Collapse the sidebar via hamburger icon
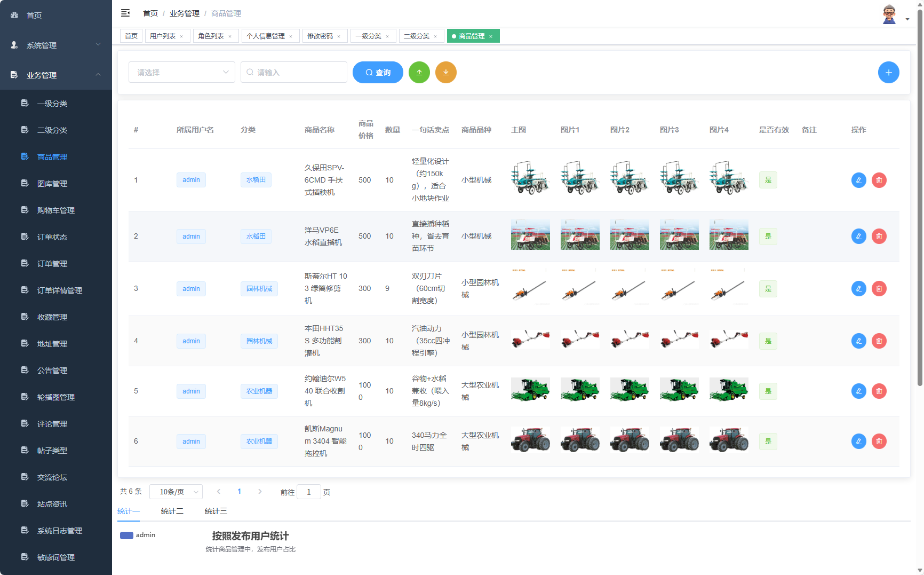This screenshot has height=575, width=924. [x=125, y=13]
